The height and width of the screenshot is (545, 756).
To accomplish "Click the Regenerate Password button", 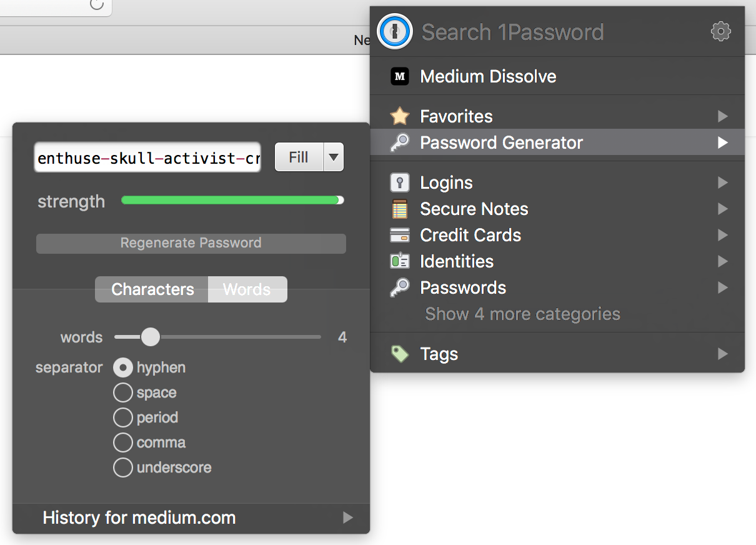I will point(191,243).
